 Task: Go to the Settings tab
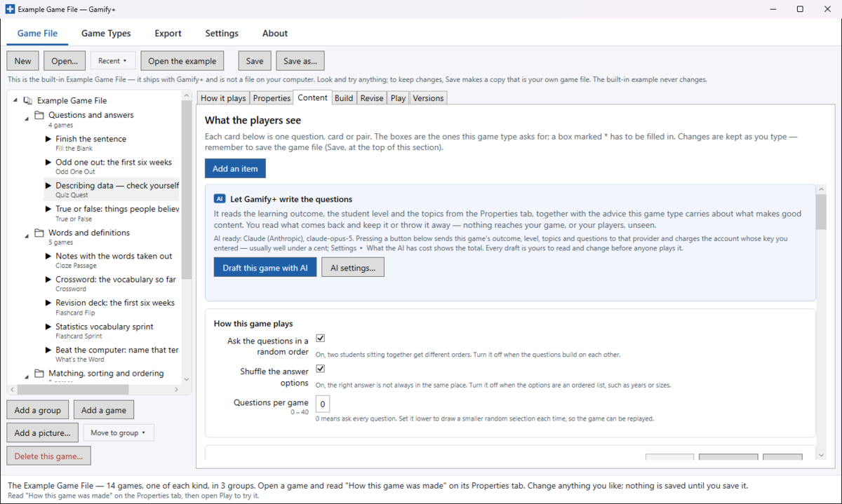pos(222,33)
